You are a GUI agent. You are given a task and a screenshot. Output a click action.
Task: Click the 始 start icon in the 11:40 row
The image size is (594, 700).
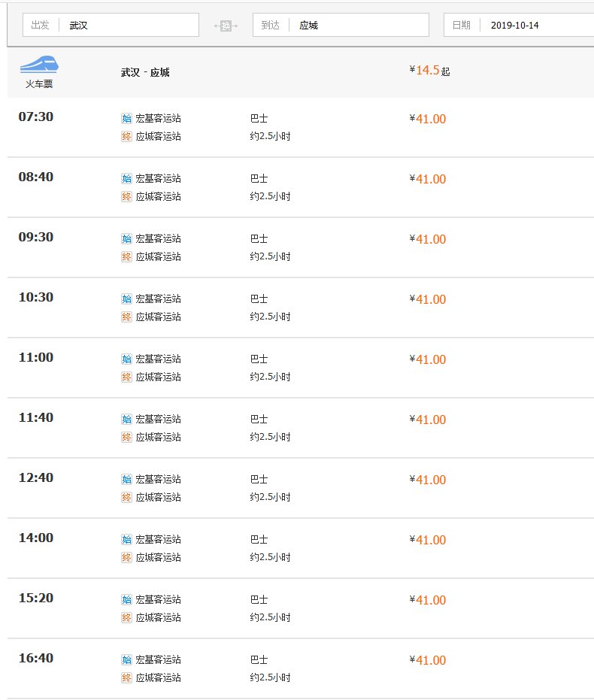(x=126, y=420)
